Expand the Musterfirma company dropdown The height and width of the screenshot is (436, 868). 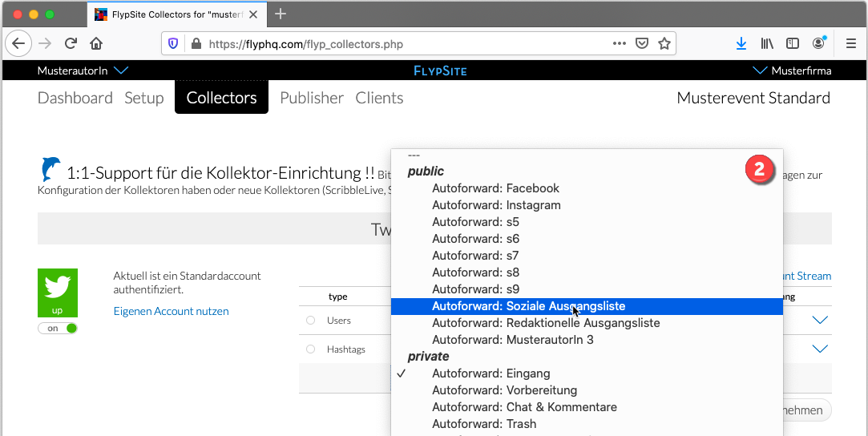[760, 71]
